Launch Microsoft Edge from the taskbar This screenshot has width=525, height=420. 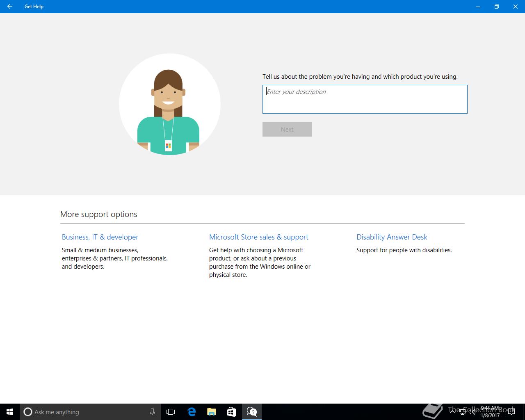coord(191,412)
